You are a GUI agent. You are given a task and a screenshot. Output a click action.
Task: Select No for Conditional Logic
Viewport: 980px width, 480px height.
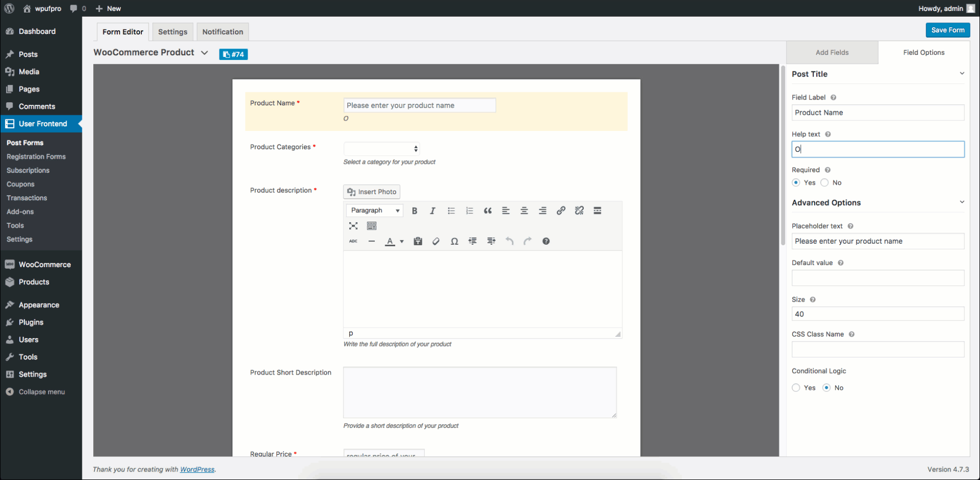point(827,388)
